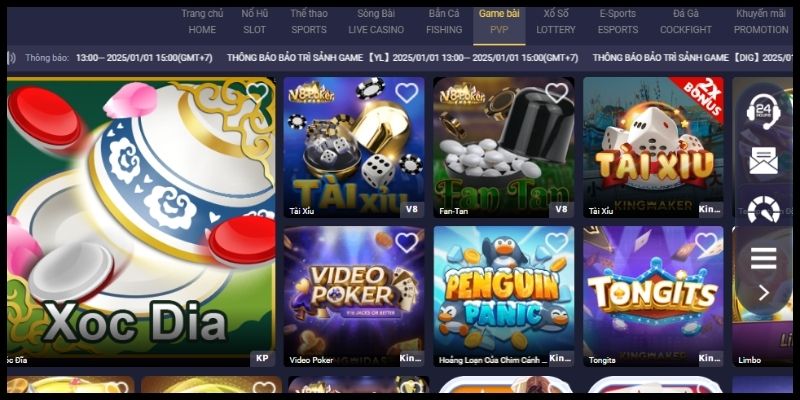Open the Nổ Hũ SLOT menu

(255, 21)
